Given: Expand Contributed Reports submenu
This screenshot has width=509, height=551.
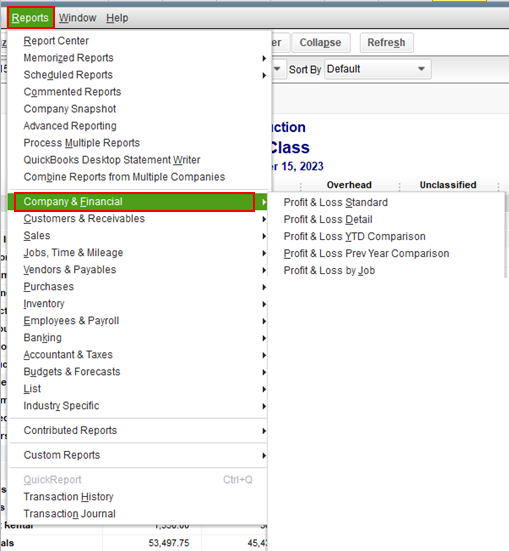Looking at the screenshot, I should [x=137, y=430].
